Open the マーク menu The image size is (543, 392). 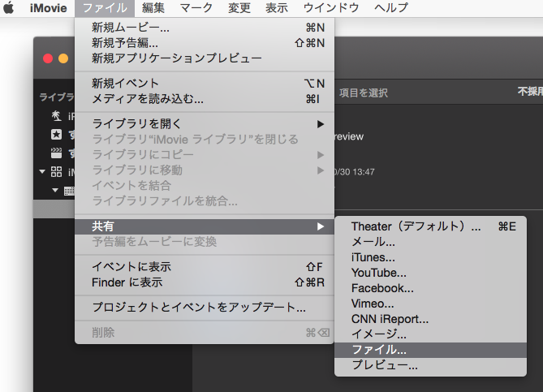pyautogui.click(x=196, y=7)
